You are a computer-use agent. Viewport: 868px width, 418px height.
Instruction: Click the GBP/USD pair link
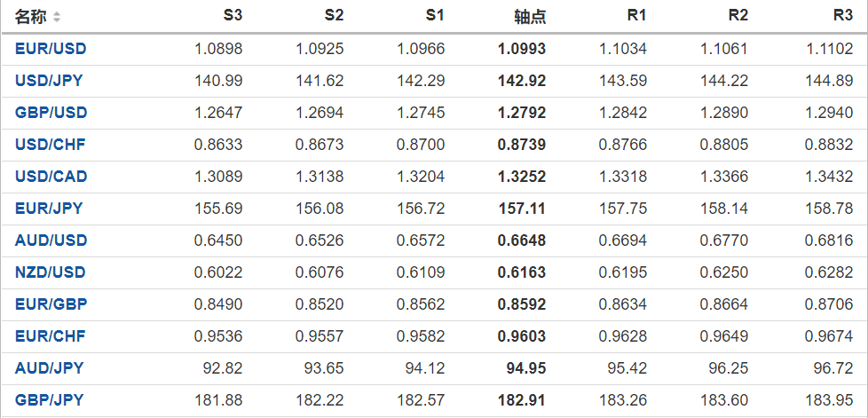coord(51,113)
